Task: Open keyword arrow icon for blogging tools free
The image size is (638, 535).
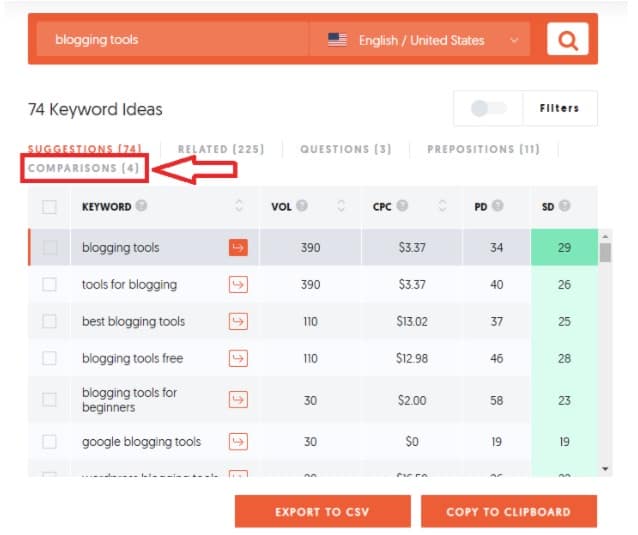Action: coord(238,358)
